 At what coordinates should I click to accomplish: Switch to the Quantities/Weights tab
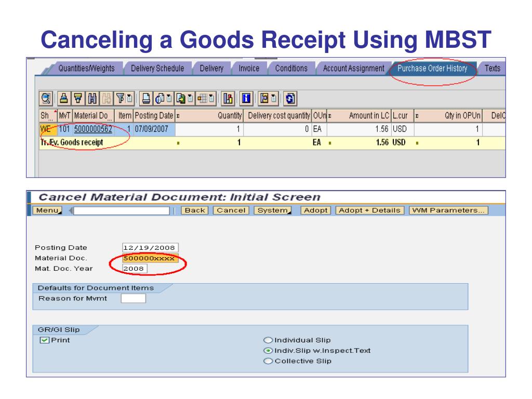[86, 68]
